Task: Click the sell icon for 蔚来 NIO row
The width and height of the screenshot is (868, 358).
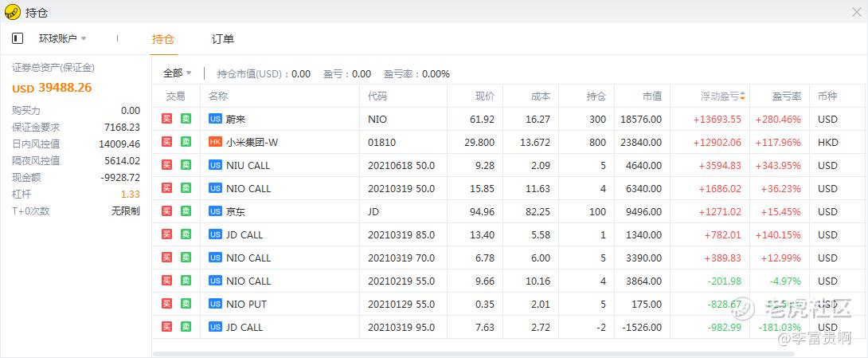Action: click(186, 119)
